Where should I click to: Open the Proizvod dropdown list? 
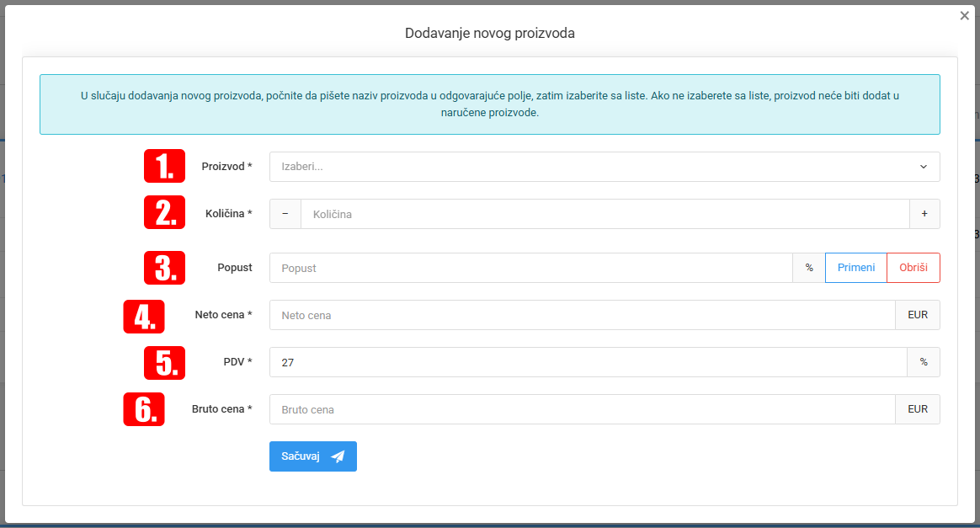point(605,167)
